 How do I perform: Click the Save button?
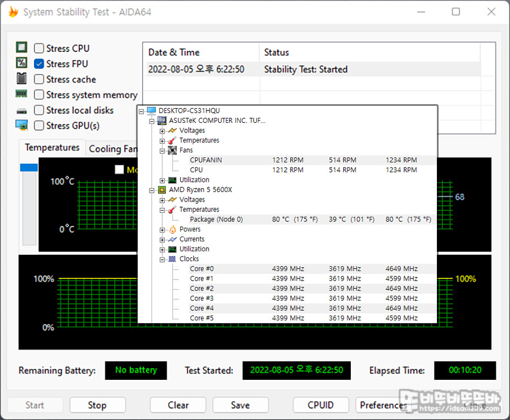point(240,405)
